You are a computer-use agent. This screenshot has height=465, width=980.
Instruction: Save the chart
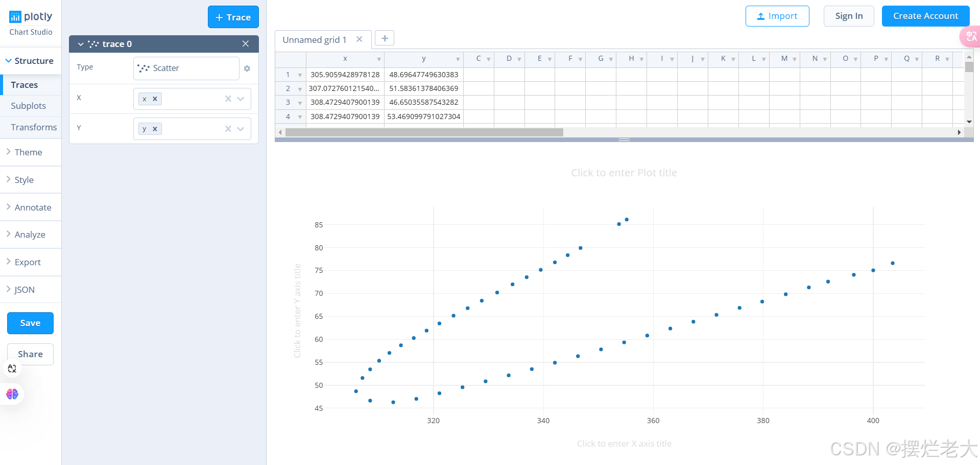point(30,323)
